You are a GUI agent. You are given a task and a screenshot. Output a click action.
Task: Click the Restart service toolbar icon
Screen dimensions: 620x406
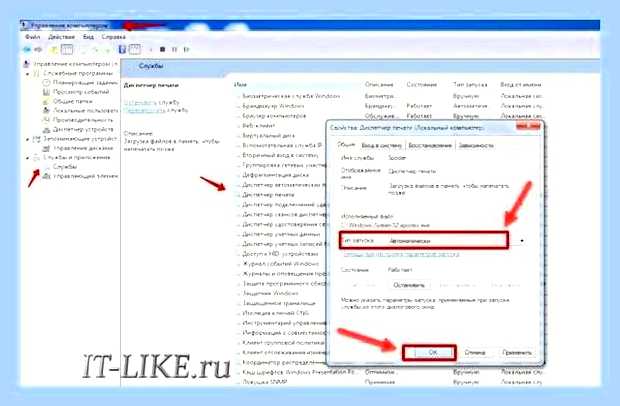click(186, 49)
